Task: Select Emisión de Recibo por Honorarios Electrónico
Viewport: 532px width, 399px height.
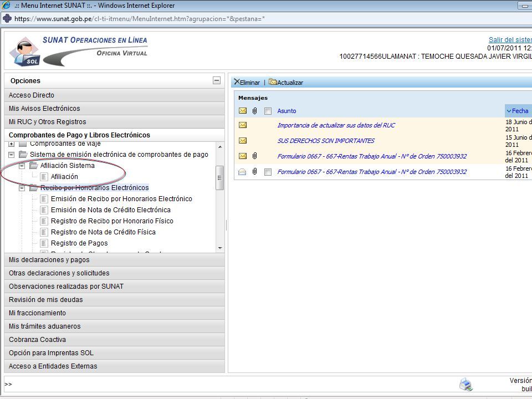Action: pyautogui.click(x=121, y=199)
